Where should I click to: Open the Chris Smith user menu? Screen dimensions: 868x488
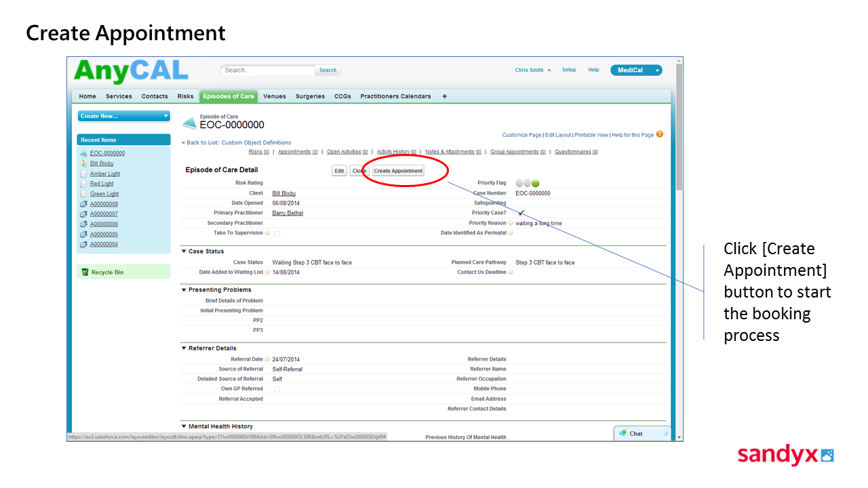[533, 70]
